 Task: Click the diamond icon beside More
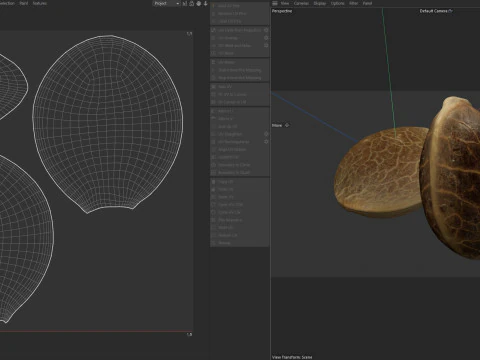tap(287, 125)
